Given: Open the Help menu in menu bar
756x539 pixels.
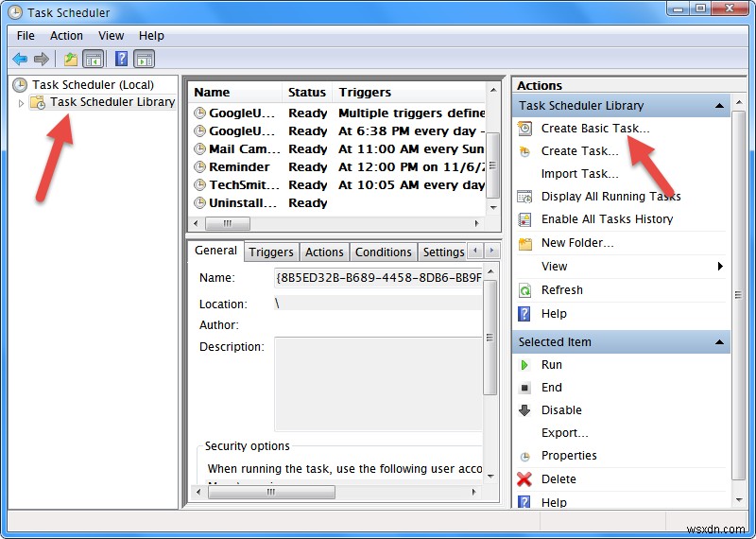Looking at the screenshot, I should [151, 36].
